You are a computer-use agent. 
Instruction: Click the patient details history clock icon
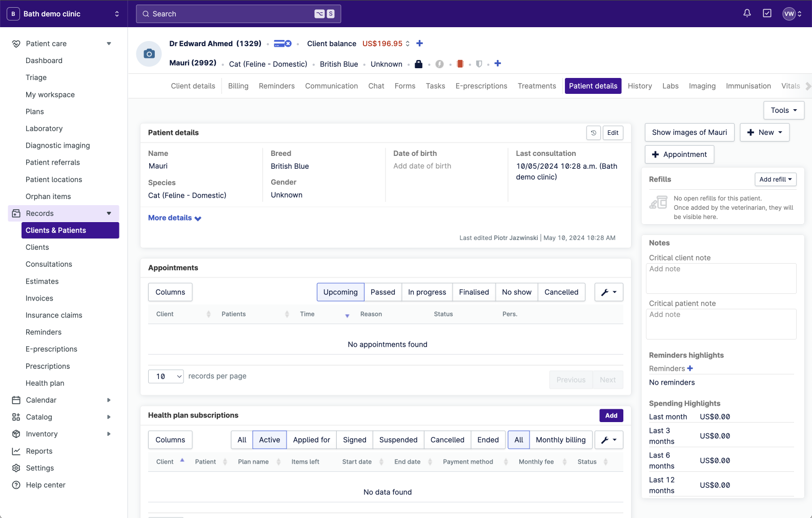pos(593,133)
